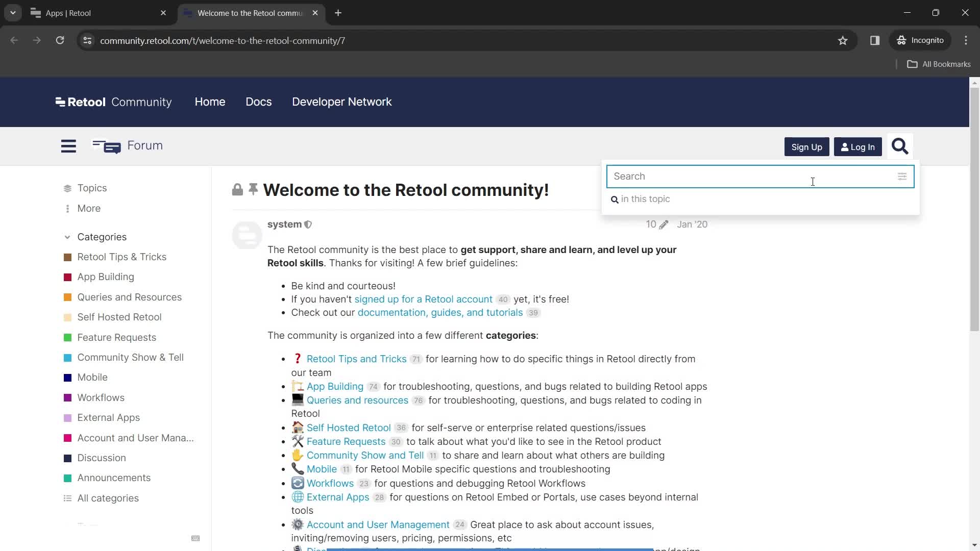Screen dimensions: 980x551
Task: Select Developer Network in navigation
Action: coord(341,102)
